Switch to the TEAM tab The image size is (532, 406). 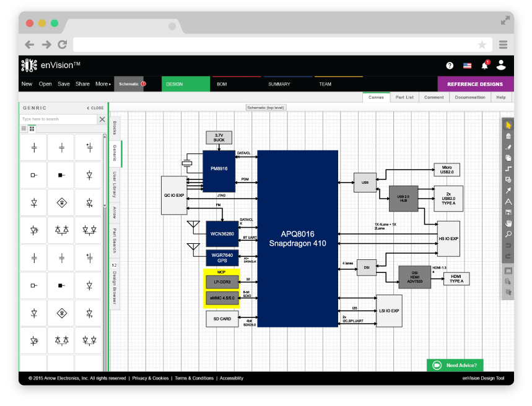(339, 84)
